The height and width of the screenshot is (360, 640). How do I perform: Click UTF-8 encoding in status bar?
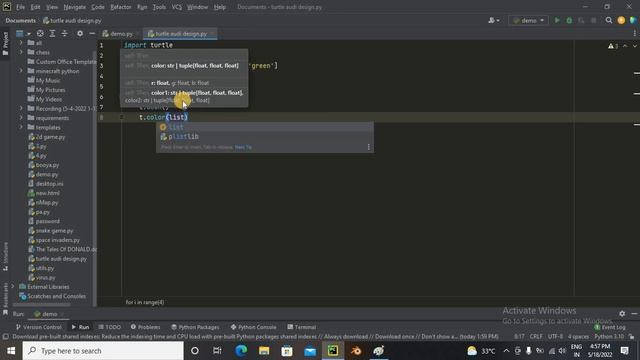point(555,337)
